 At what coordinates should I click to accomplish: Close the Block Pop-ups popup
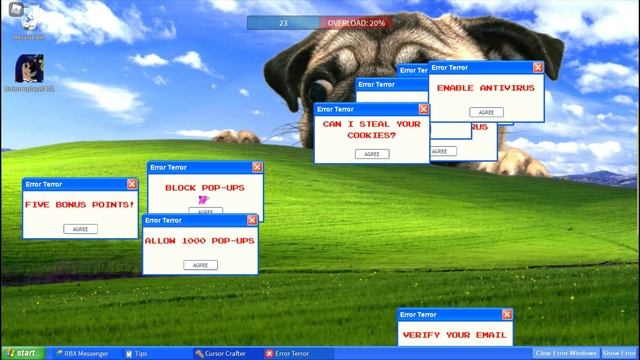(257, 167)
